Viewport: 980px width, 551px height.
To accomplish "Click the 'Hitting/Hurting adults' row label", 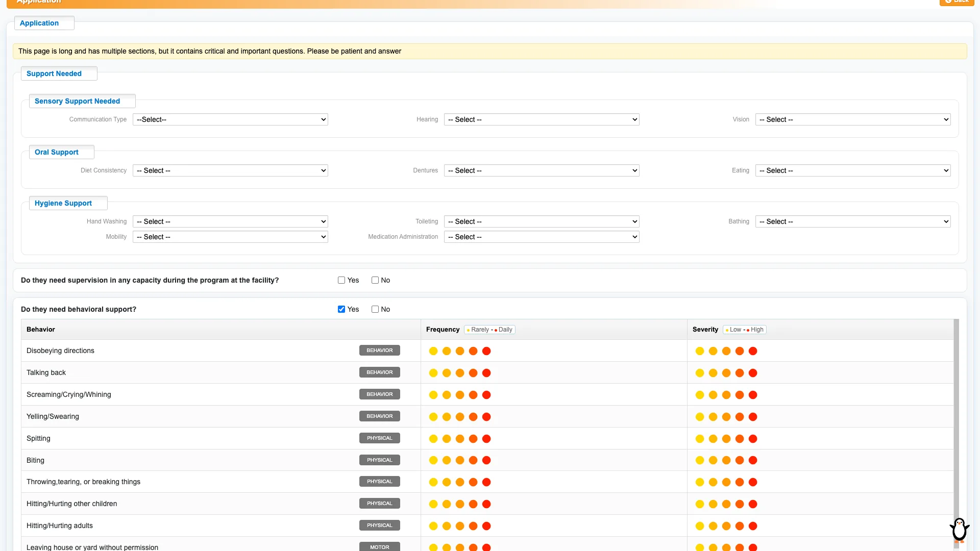I will coord(60,525).
